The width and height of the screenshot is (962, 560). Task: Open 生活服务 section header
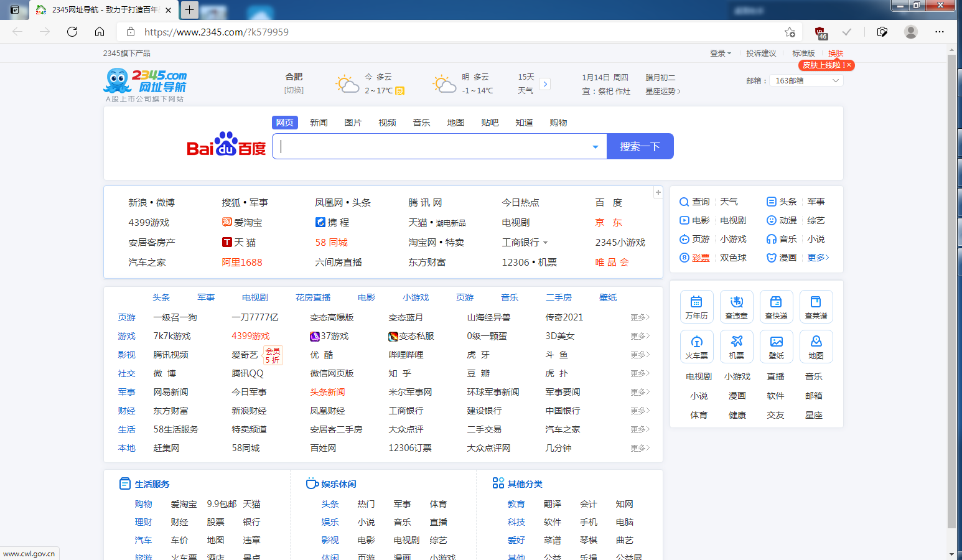144,484
